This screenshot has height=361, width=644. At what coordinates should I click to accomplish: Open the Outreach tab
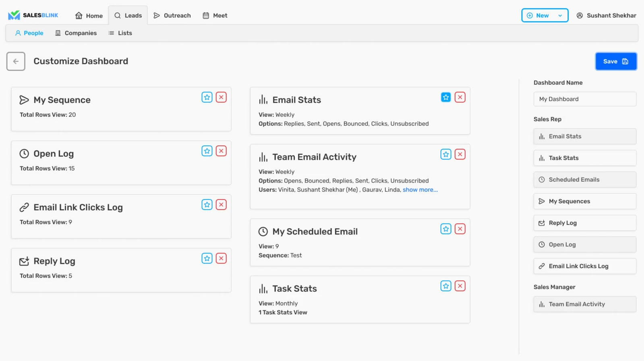[172, 15]
